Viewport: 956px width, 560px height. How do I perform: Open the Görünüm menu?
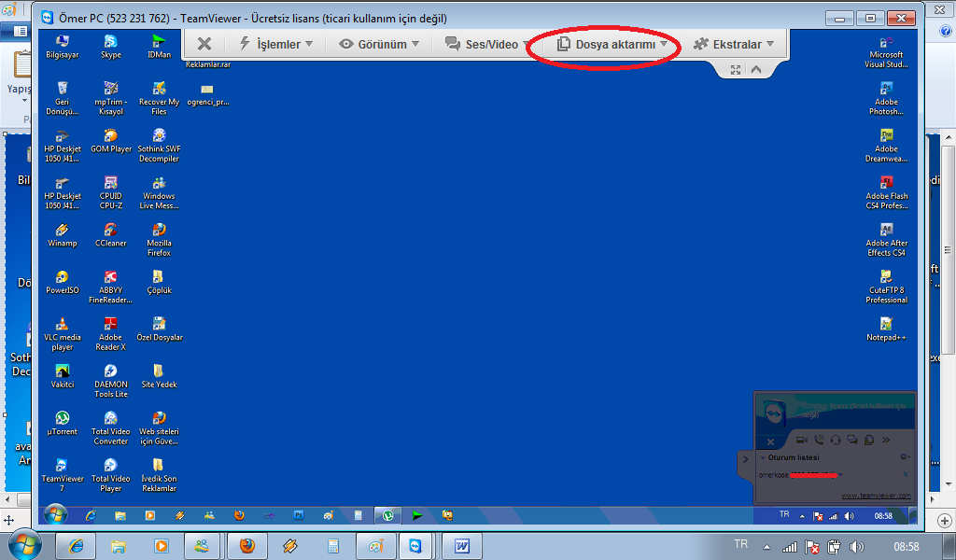[379, 44]
